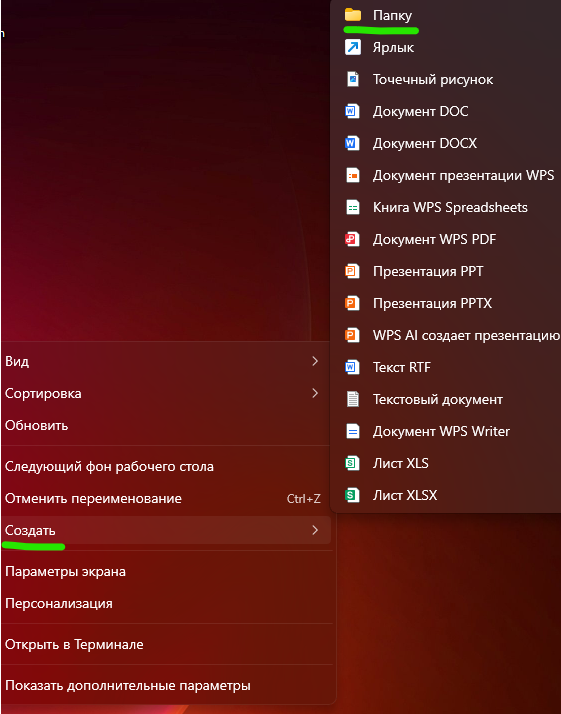The width and height of the screenshot is (561, 714).
Task: Click the blue arrow Ярлык shortcut icon
Action: click(352, 47)
